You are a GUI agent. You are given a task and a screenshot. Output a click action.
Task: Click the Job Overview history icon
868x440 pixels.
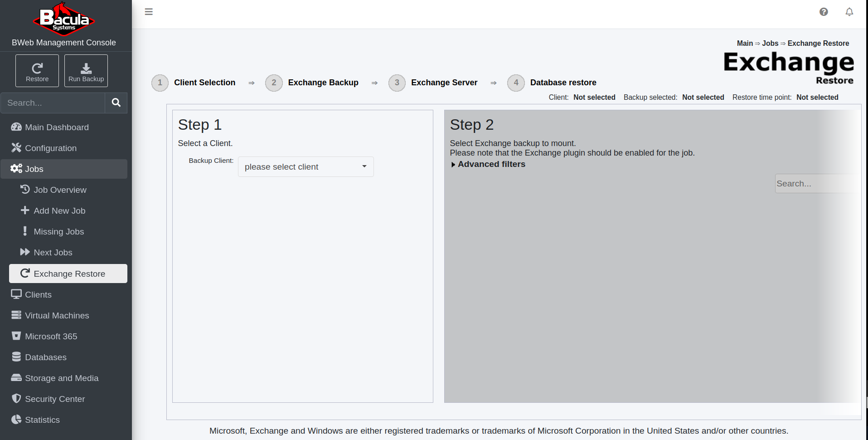pos(25,189)
